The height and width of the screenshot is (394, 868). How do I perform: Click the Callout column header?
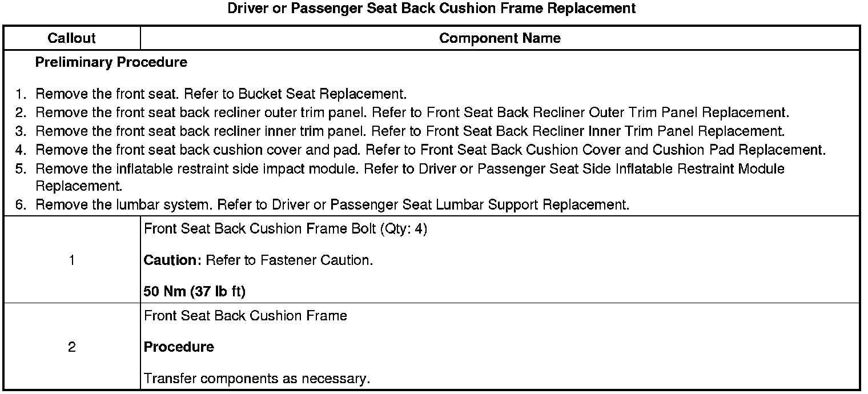click(72, 38)
